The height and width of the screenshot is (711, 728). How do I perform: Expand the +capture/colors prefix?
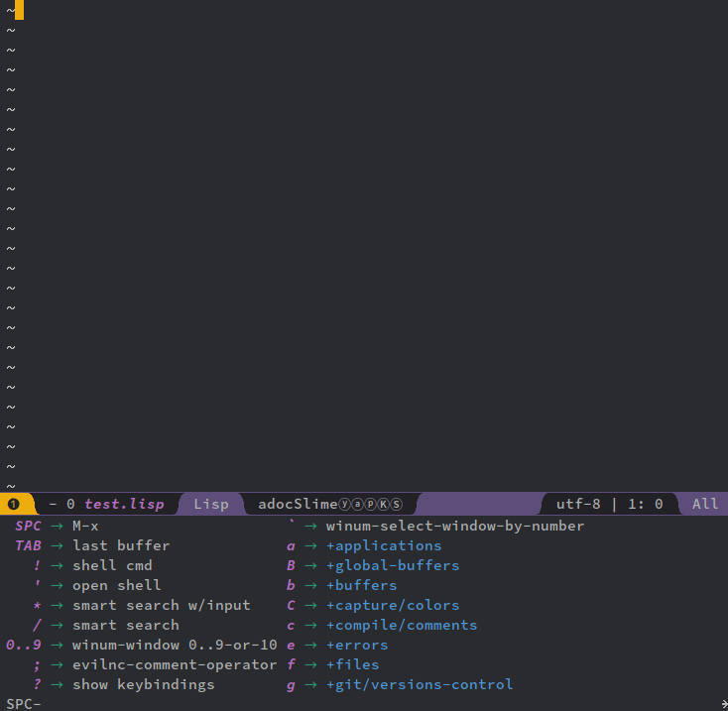(373, 605)
